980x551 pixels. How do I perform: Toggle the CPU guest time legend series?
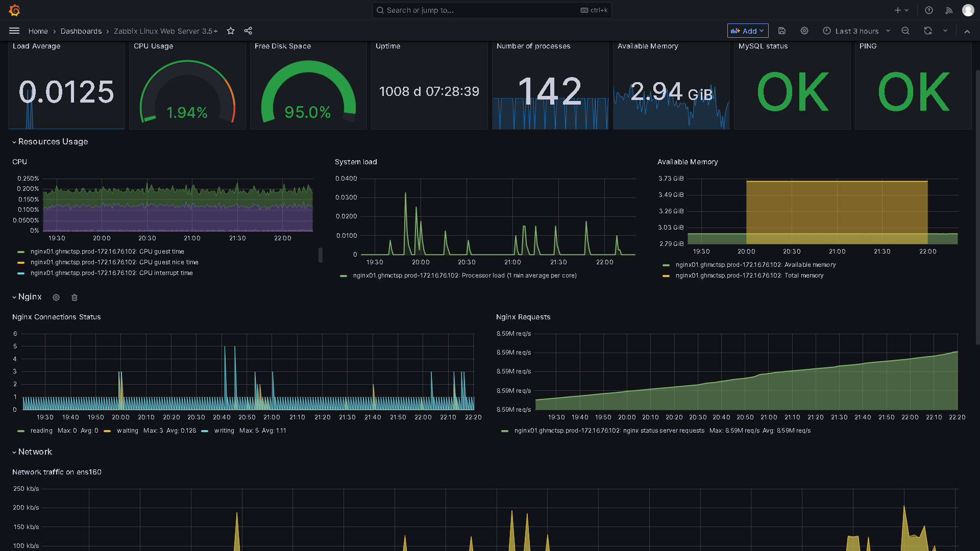click(107, 252)
